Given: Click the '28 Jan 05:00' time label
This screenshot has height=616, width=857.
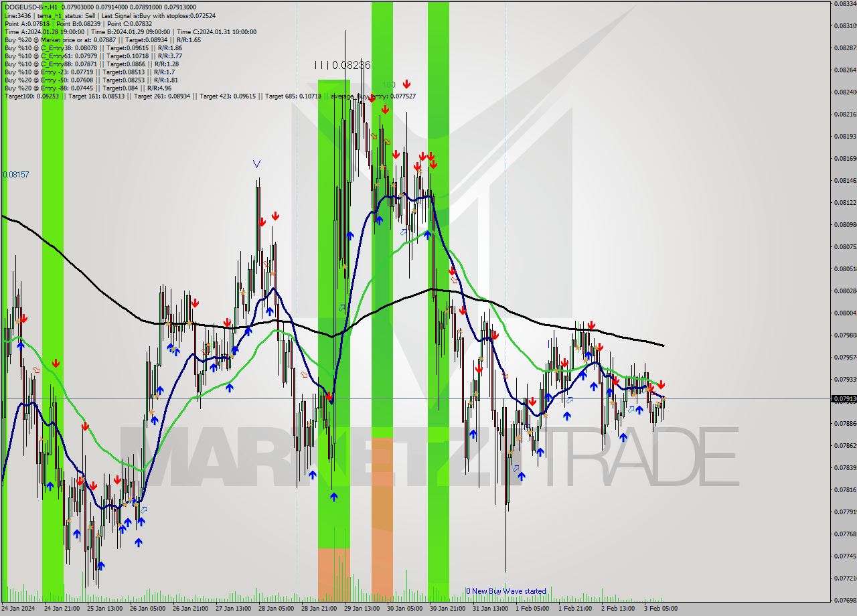Looking at the screenshot, I should pyautogui.click(x=277, y=609).
